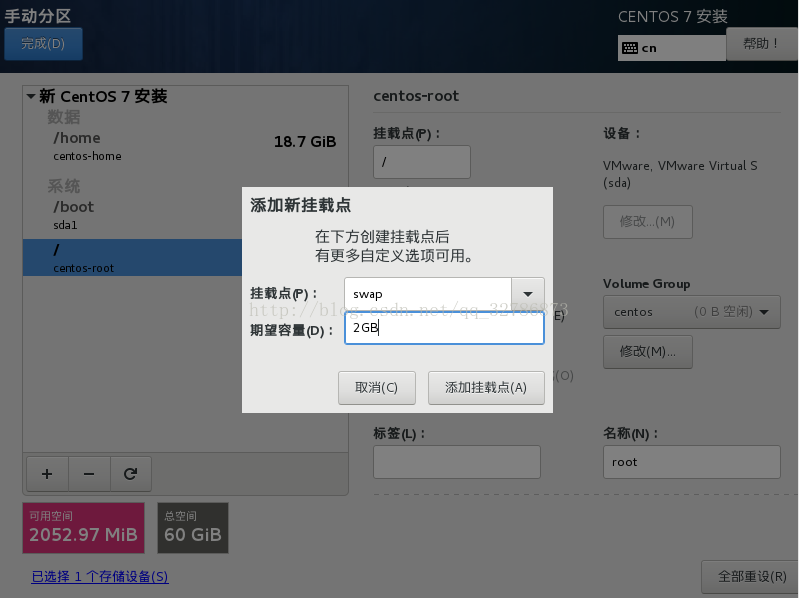The image size is (799, 598).
Task: Click the plus icon to add a partition
Action: [47, 474]
